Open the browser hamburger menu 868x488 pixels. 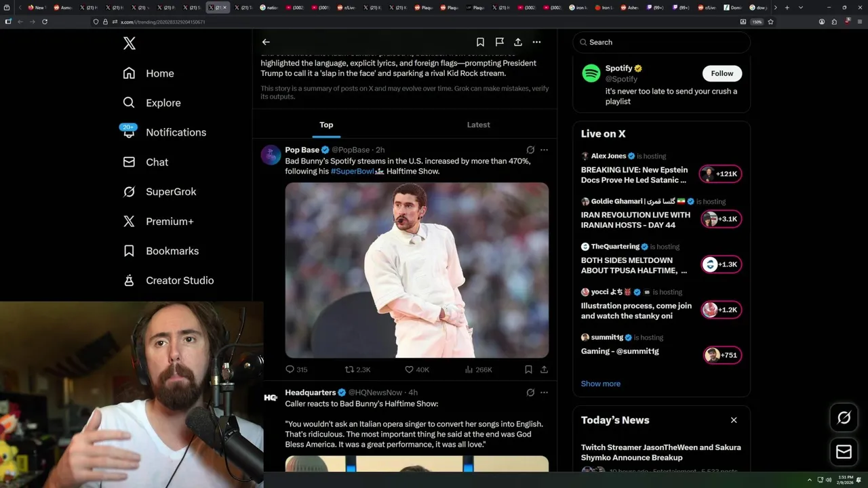point(861,22)
